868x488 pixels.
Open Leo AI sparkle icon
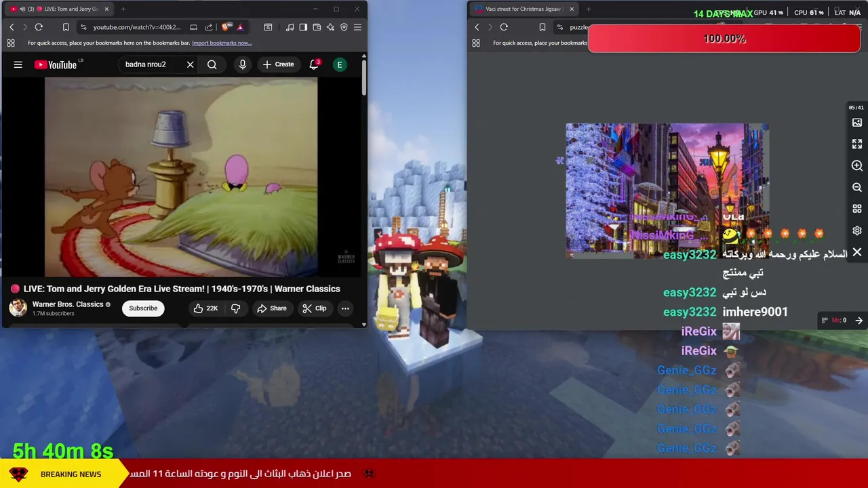330,27
